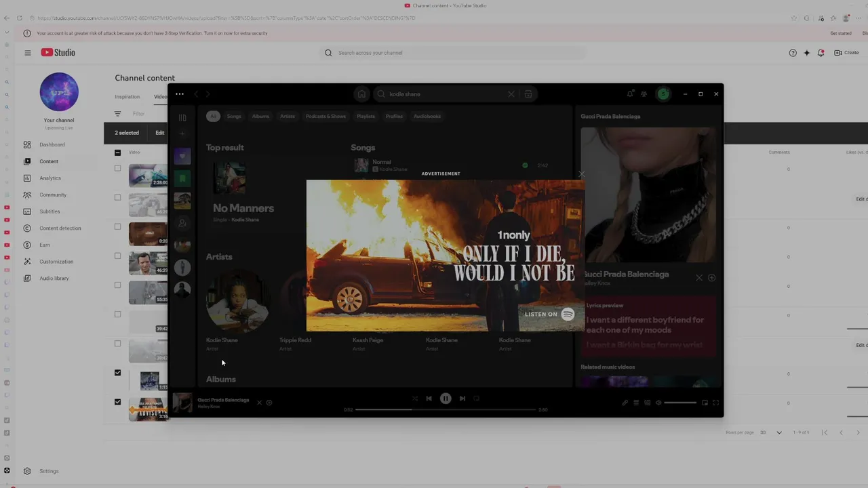The width and height of the screenshot is (868, 488).
Task: Clear the Spotify search field text
Action: (x=511, y=94)
